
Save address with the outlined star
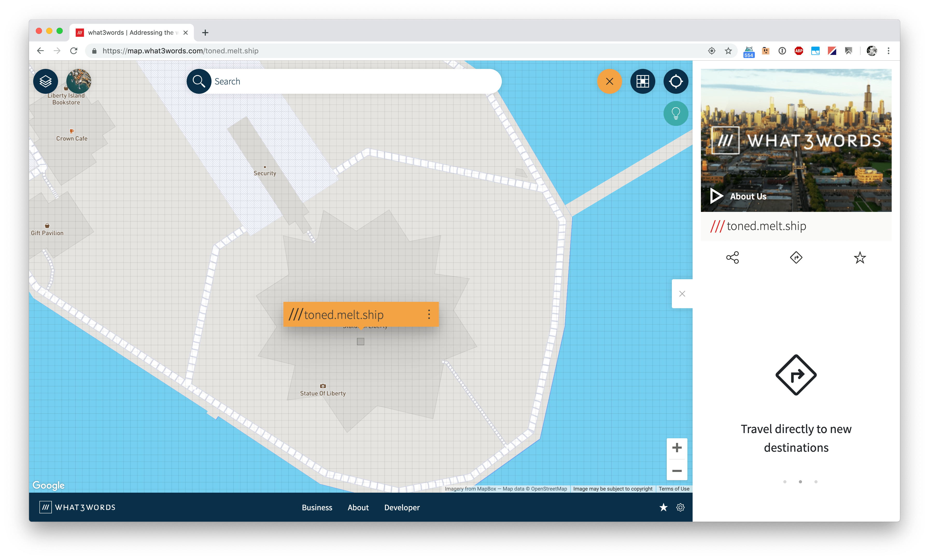[x=860, y=258]
